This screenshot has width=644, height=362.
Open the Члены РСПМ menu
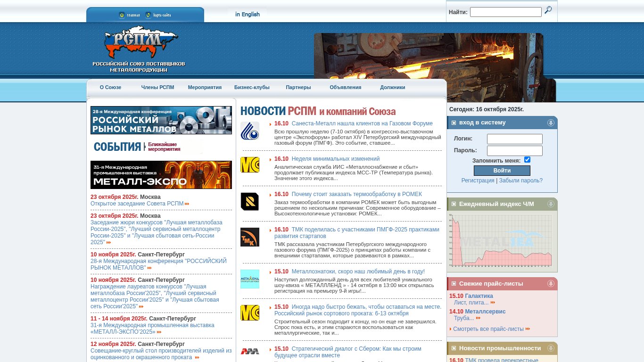coord(157,87)
